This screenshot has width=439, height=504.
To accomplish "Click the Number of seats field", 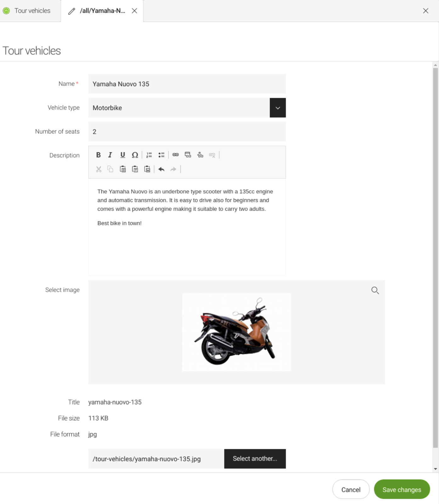I will point(187,132).
